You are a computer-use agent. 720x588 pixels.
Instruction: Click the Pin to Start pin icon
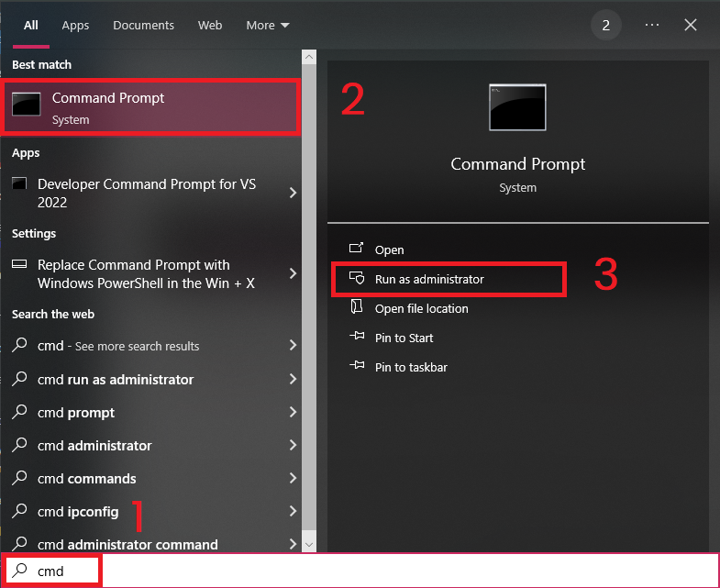click(358, 338)
